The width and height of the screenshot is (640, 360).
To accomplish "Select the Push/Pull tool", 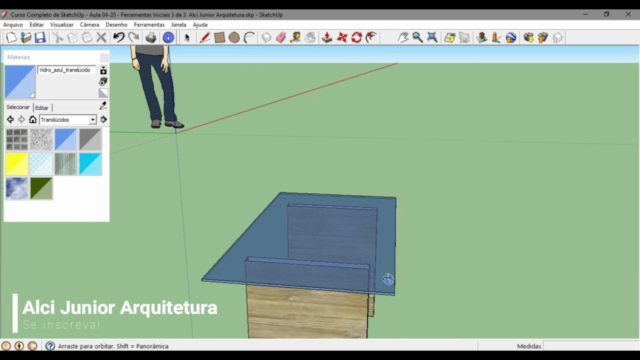I will point(327,38).
